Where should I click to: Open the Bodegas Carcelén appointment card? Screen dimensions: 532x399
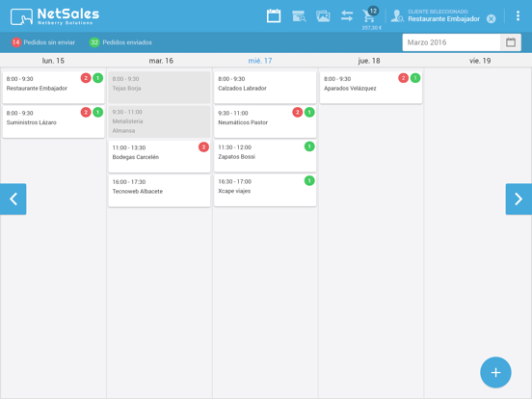pyautogui.click(x=159, y=156)
